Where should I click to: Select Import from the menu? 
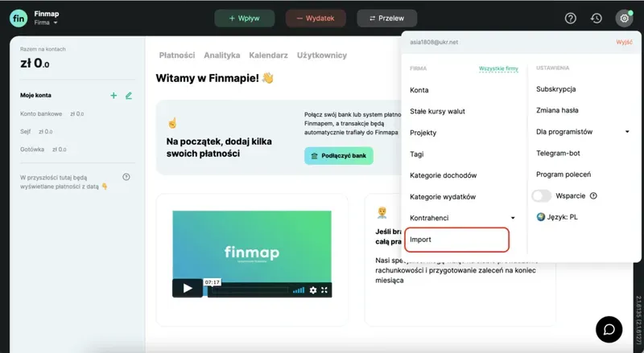coord(456,240)
